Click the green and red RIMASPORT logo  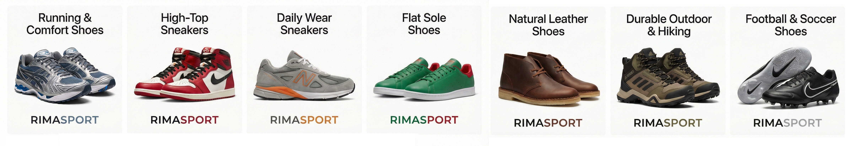424,120
